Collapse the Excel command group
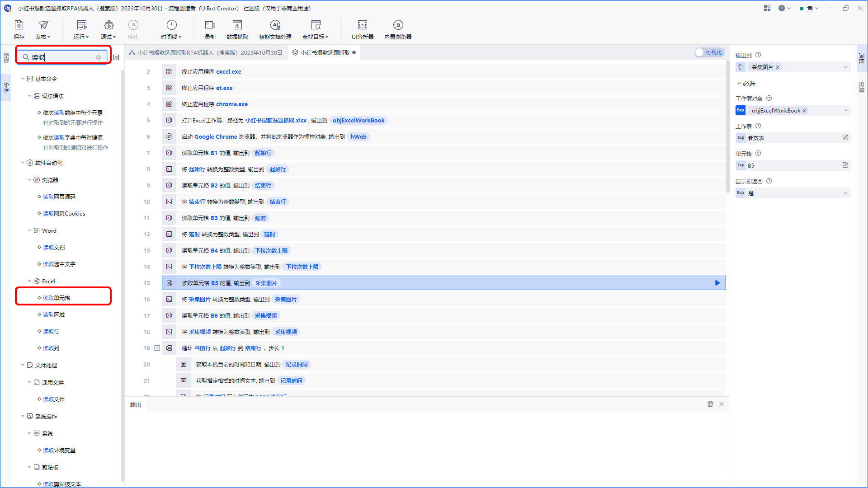Screen dimensions: 868x488 (29, 281)
